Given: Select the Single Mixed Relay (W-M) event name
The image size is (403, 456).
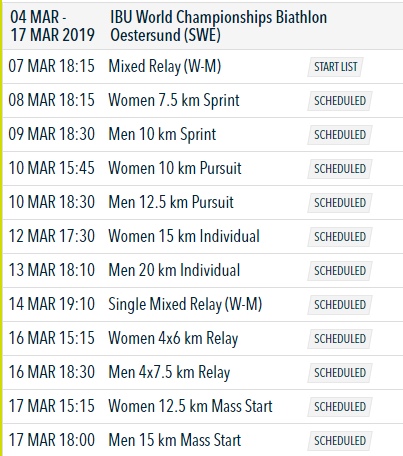Looking at the screenshot, I should [185, 304].
